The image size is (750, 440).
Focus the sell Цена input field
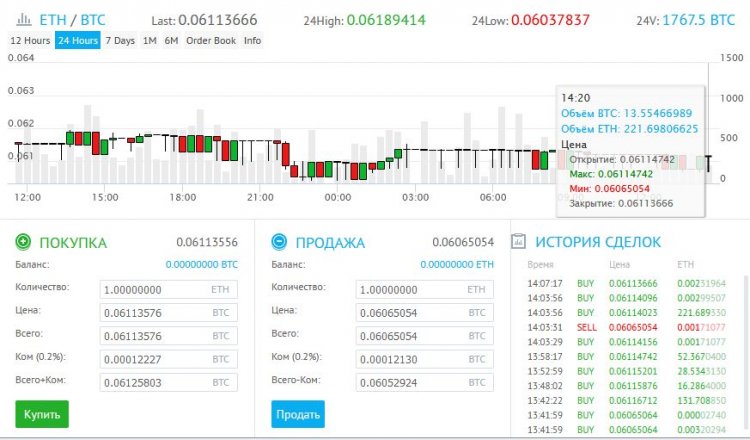[424, 312]
